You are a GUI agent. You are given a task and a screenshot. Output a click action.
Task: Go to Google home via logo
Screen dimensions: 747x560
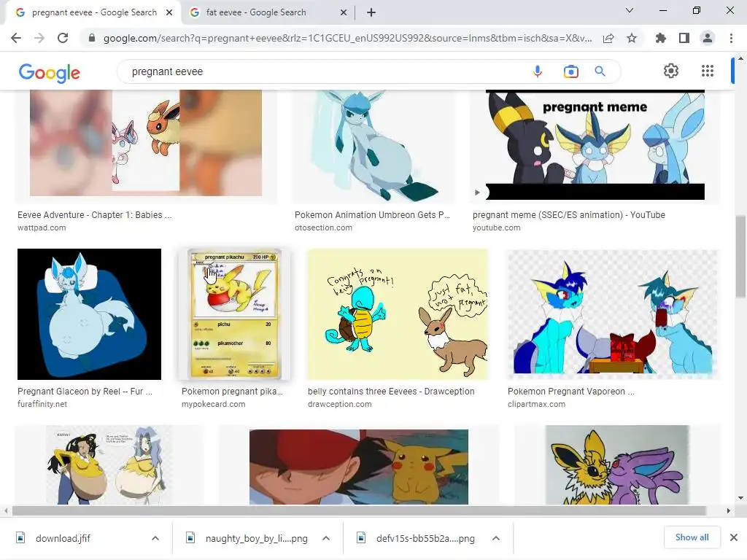[x=50, y=73]
